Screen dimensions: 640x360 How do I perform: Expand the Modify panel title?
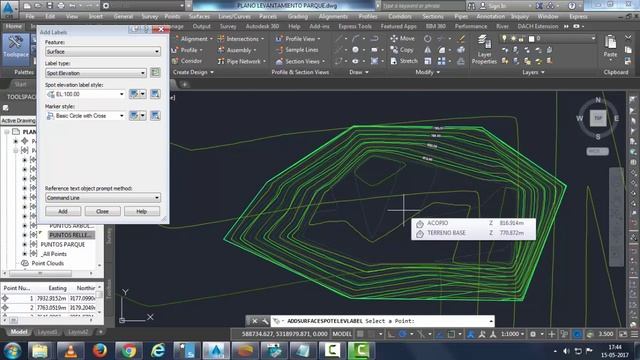[x=427, y=72]
